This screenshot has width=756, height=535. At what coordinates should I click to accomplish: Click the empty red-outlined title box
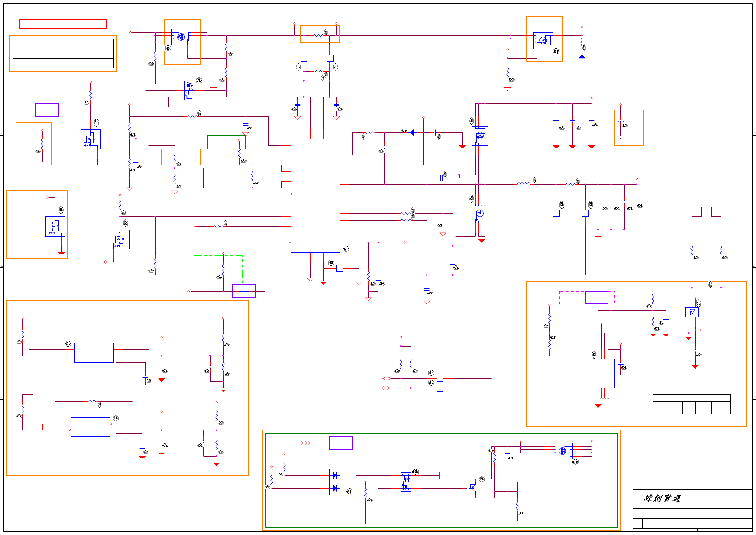click(63, 24)
